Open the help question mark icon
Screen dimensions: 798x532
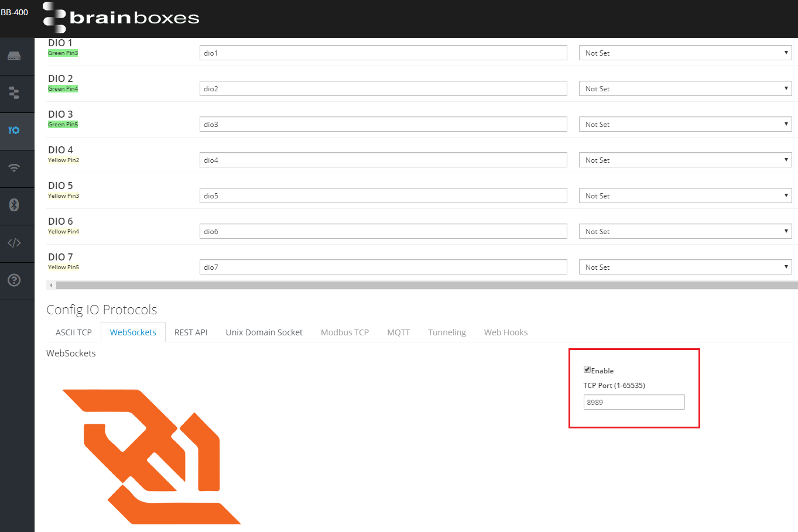click(x=14, y=280)
